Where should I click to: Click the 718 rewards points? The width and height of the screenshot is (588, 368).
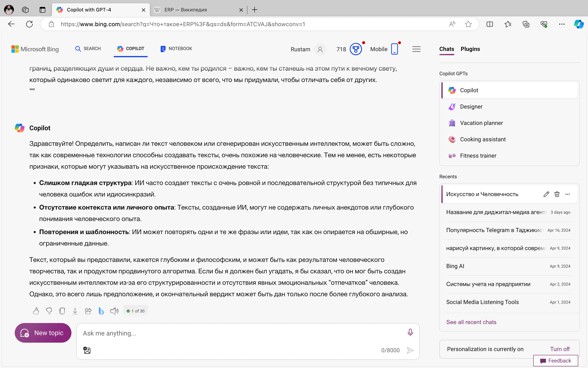341,49
